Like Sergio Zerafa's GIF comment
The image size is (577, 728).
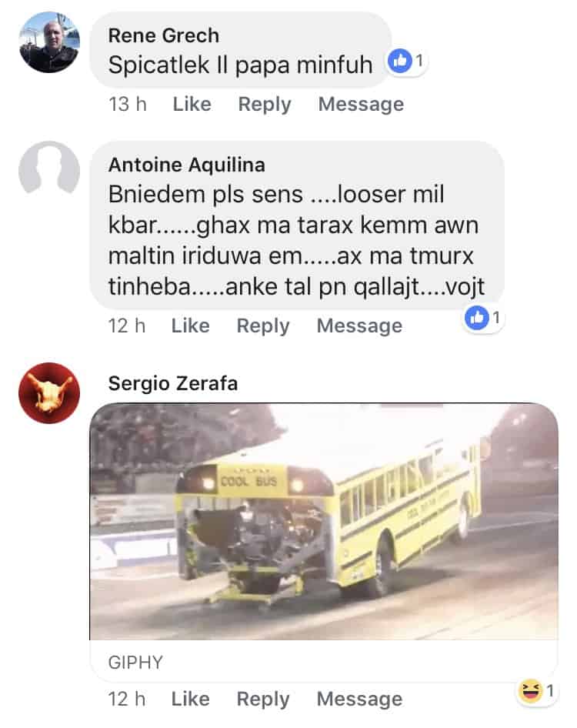click(x=190, y=700)
